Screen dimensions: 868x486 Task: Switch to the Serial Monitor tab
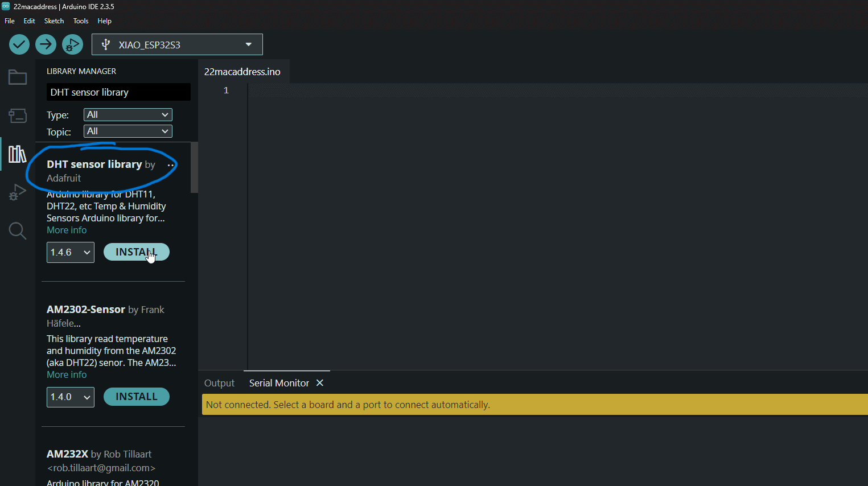(x=279, y=383)
